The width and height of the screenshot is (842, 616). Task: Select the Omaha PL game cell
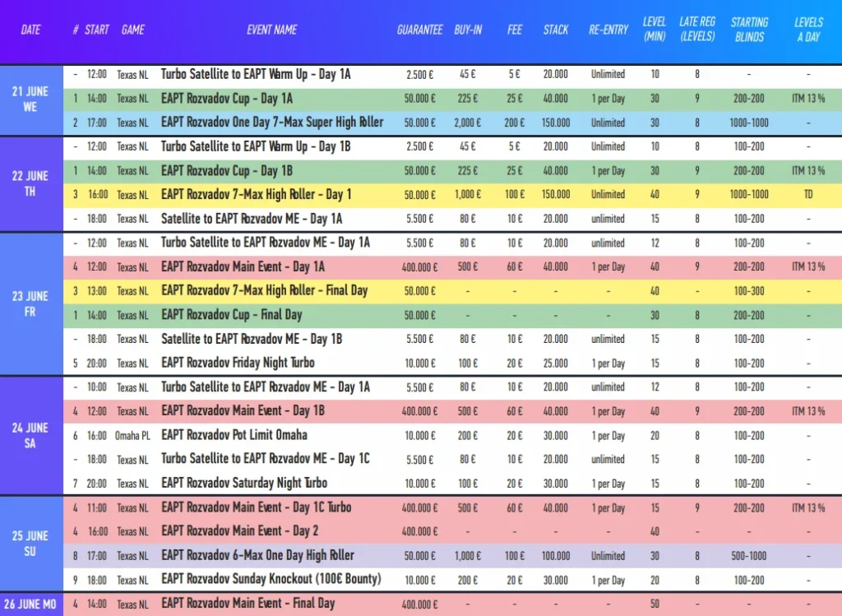tap(132, 435)
